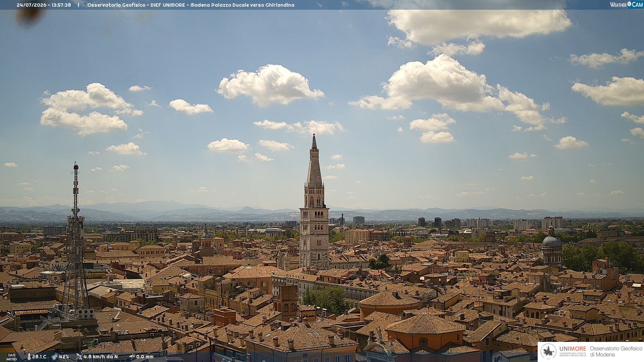Image resolution: width=644 pixels, height=362 pixels.
Task: Select the 4.8 km/h da N wind reading
Action: pos(101,357)
